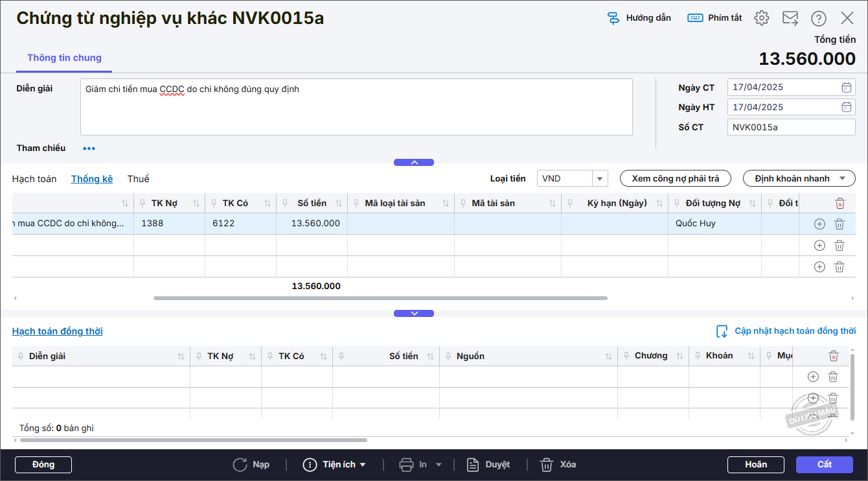This screenshot has height=481, width=868.
Task: Sort by the TK Có column arrows
Action: click(x=268, y=204)
